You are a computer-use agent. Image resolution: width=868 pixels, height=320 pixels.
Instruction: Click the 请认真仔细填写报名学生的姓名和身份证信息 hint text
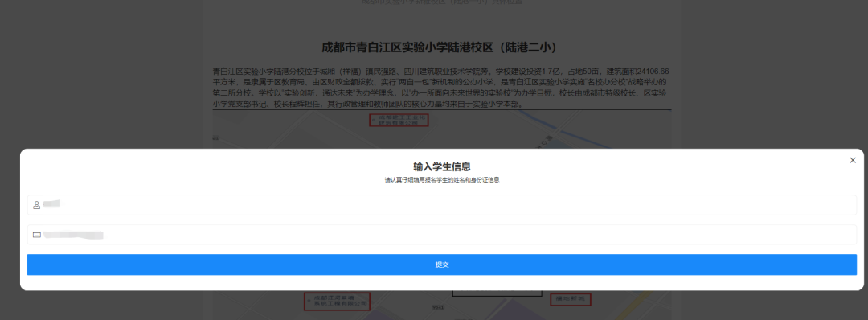[x=442, y=180]
